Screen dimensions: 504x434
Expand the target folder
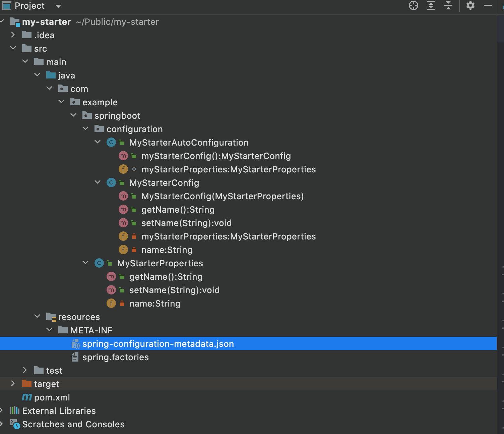pyautogui.click(x=13, y=384)
